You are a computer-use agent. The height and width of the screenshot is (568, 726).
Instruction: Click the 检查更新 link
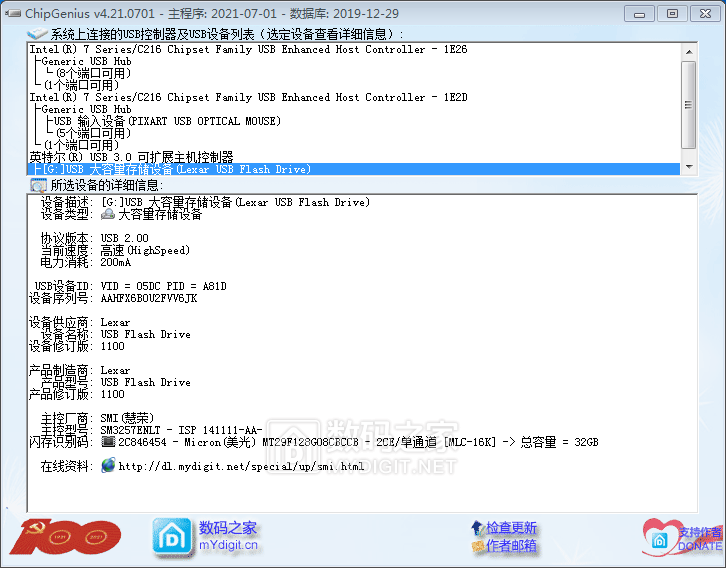[511, 528]
